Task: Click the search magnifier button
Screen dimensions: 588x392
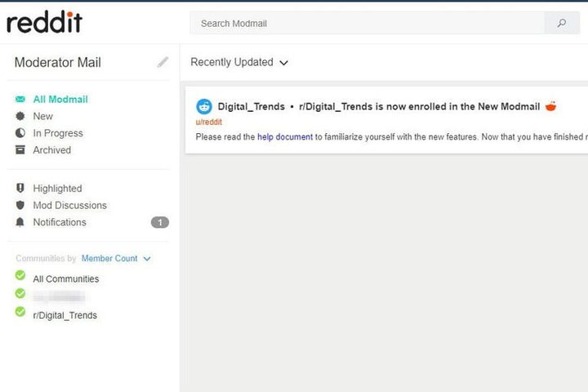Action: tap(562, 24)
